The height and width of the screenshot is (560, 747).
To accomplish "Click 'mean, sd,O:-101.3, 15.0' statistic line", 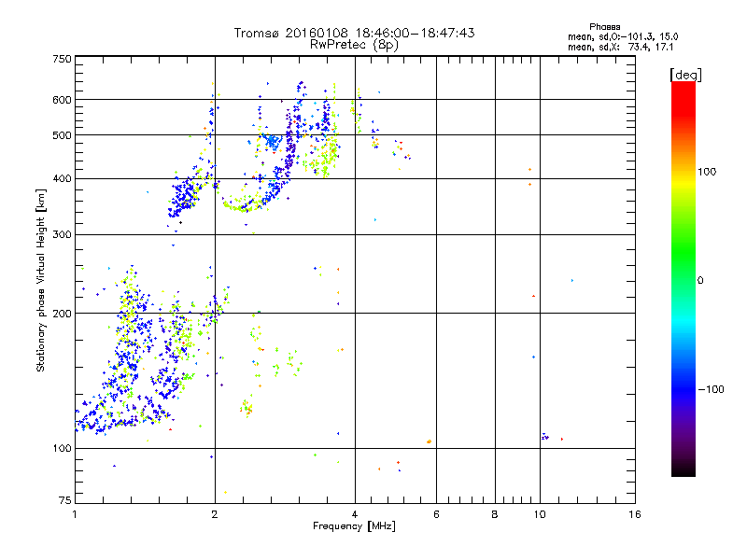I will 623,36.
